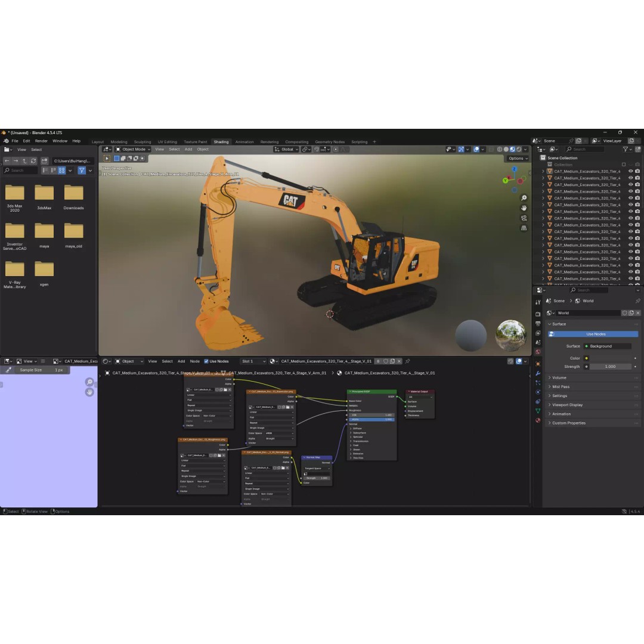Click the world Strength value slider
This screenshot has height=644, width=644.
click(x=611, y=367)
